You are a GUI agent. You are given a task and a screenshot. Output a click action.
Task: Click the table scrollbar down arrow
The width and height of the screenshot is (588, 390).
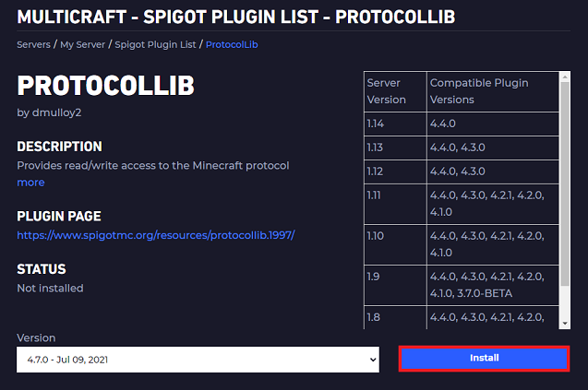click(x=565, y=323)
